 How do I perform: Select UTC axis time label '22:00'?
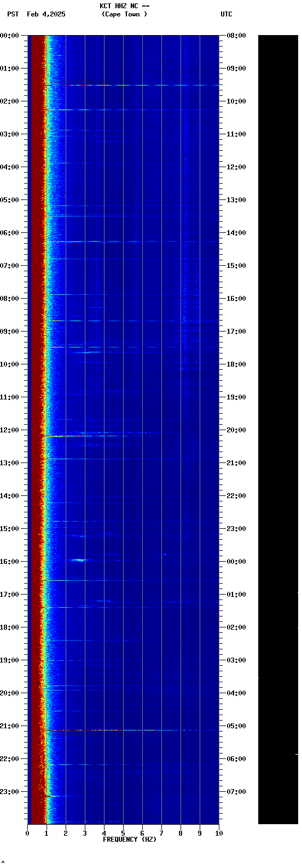tap(236, 496)
